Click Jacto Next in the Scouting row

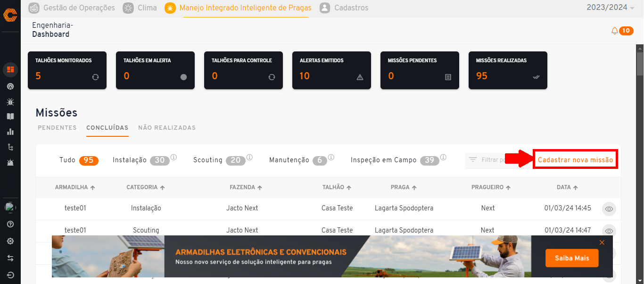[x=242, y=230]
